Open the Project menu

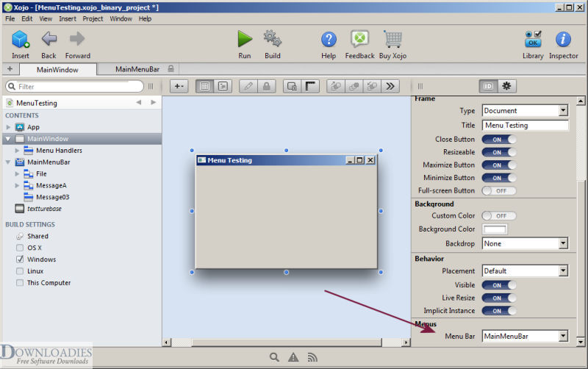[x=93, y=18]
